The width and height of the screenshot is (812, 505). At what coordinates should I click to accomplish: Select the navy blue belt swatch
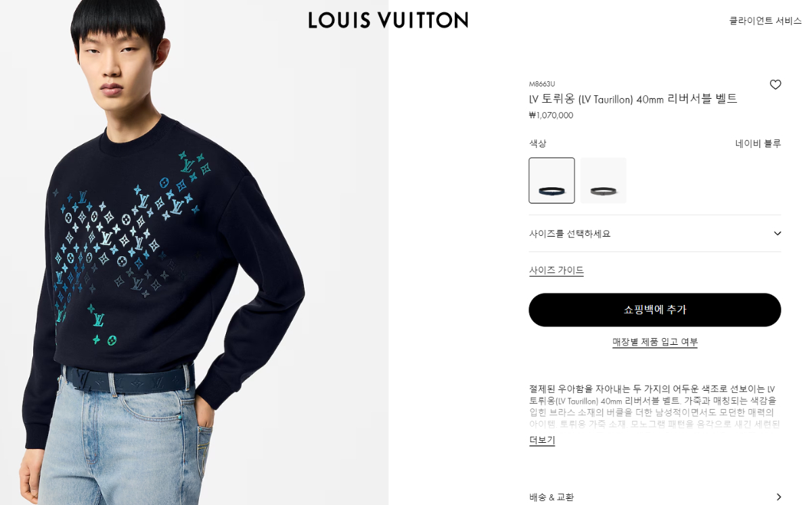point(551,181)
